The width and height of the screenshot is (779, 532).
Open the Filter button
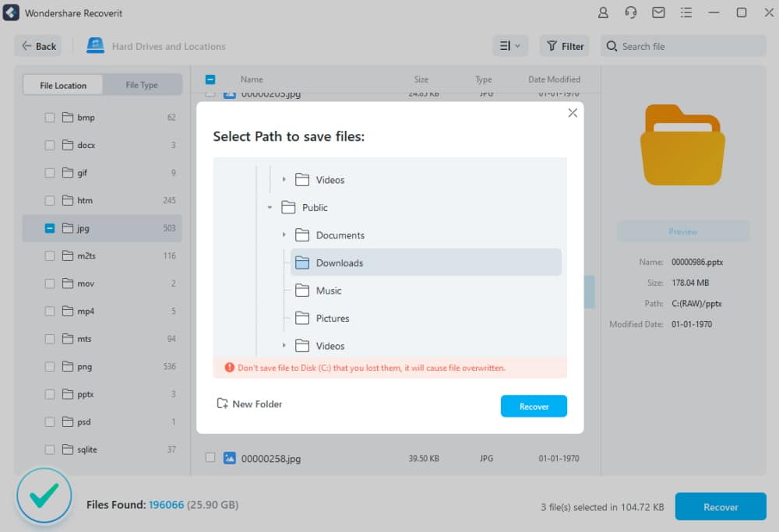coord(565,46)
